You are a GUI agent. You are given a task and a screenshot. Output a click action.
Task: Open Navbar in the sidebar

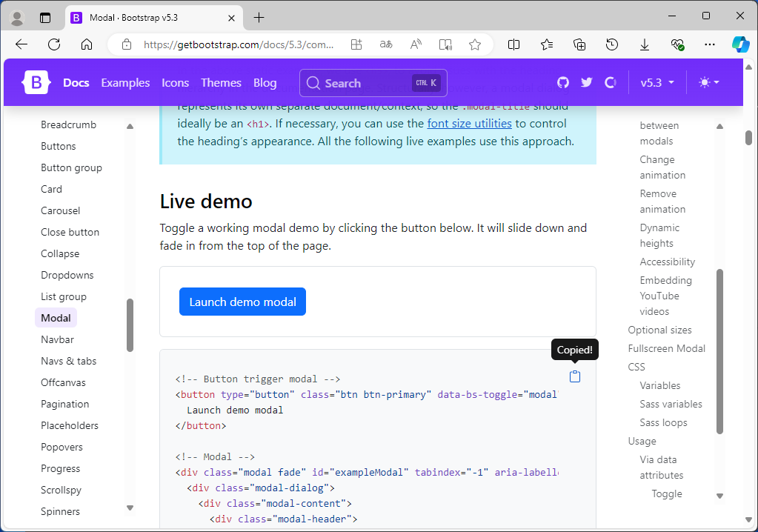[58, 339]
